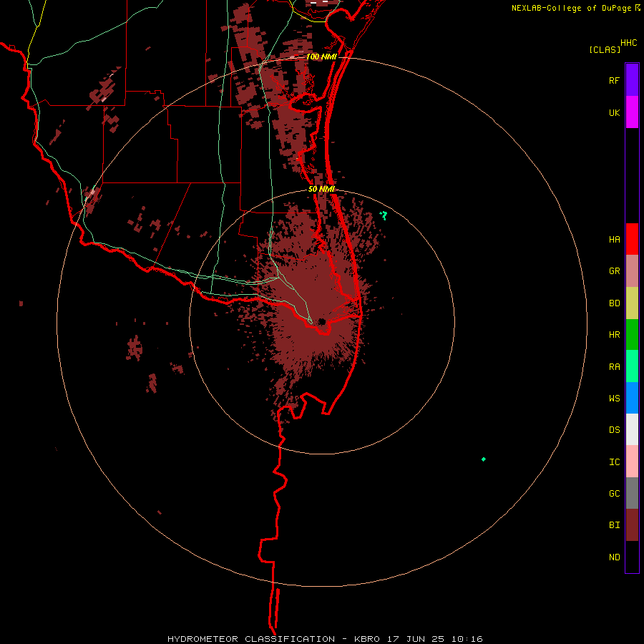Image resolution: width=644 pixels, height=644 pixels.
Task: Select the IC light pink legend block
Action: [x=632, y=462]
